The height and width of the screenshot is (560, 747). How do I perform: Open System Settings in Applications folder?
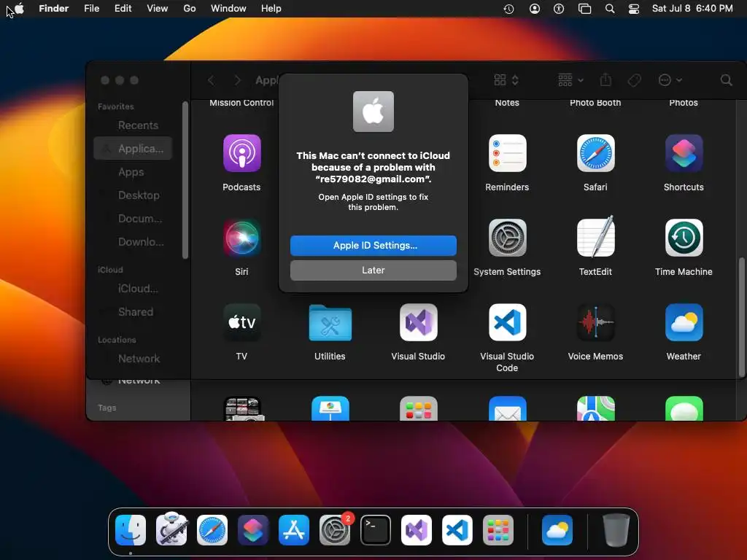507,238
